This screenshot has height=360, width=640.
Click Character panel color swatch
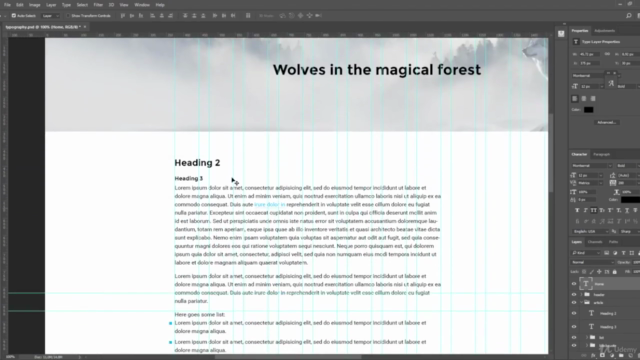tap(630, 200)
